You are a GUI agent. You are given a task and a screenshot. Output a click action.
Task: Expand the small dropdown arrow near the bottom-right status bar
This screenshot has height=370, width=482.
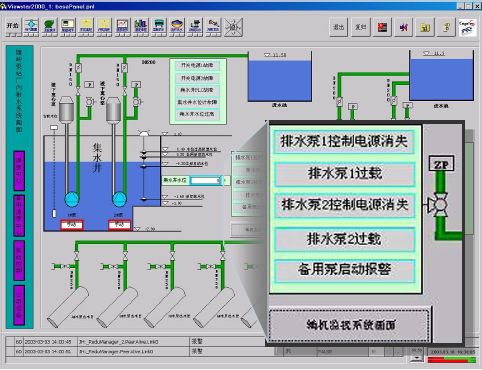tap(417, 359)
